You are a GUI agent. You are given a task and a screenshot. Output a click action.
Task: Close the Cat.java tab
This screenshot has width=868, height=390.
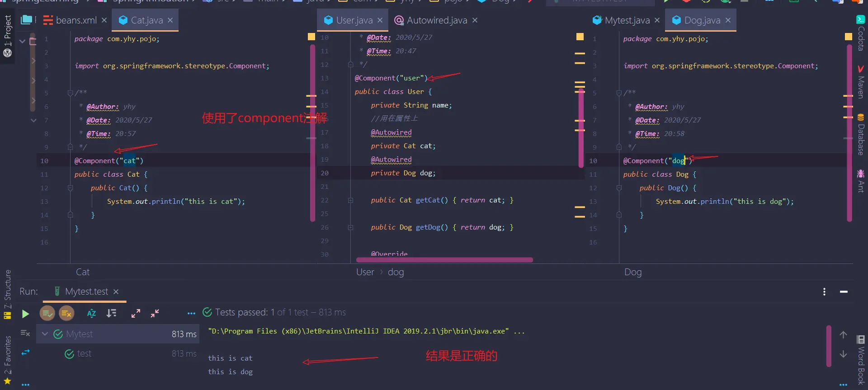tap(170, 20)
